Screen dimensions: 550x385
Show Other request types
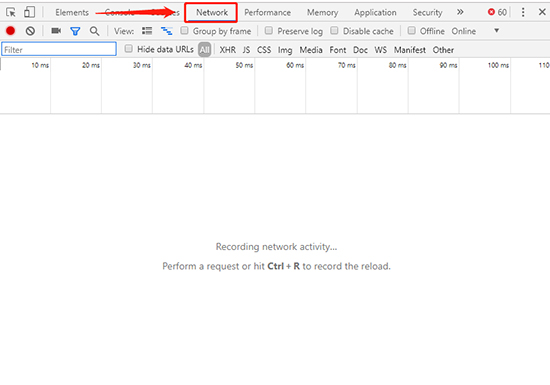(x=443, y=50)
